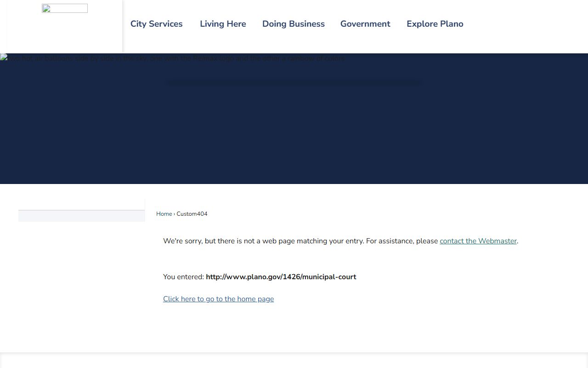The image size is (588, 368).
Task: Open the City Services menu
Action: (156, 24)
